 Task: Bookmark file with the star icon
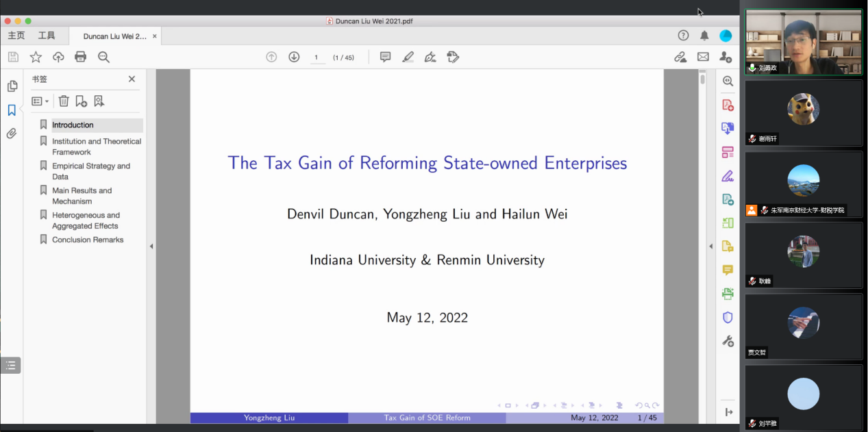pyautogui.click(x=36, y=57)
